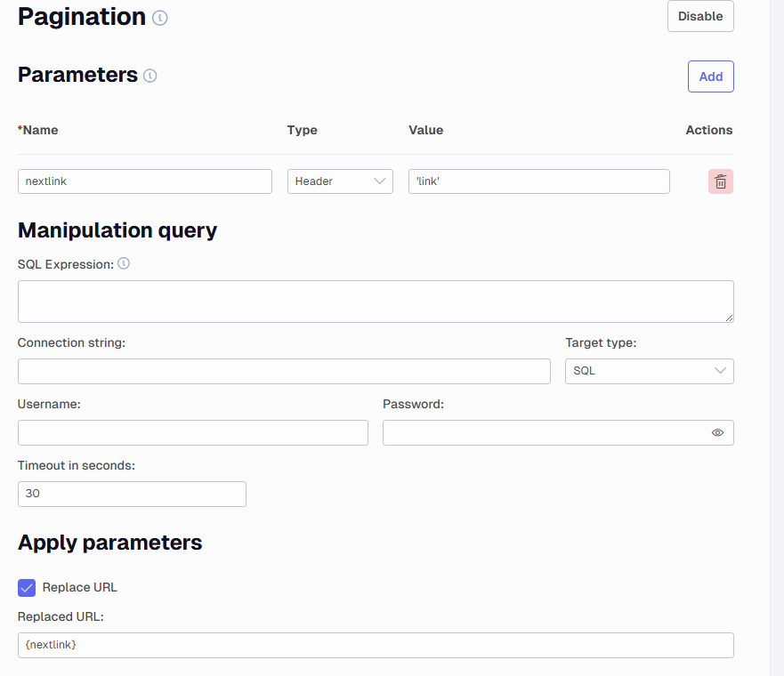Edit the Timeout in seconds field
Screen dimensions: 784x676
point(132,495)
